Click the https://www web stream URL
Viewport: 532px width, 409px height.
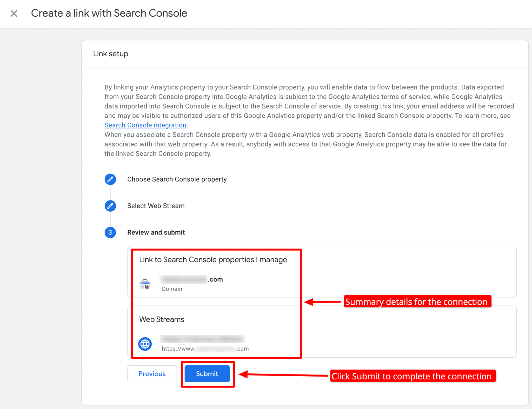click(205, 349)
